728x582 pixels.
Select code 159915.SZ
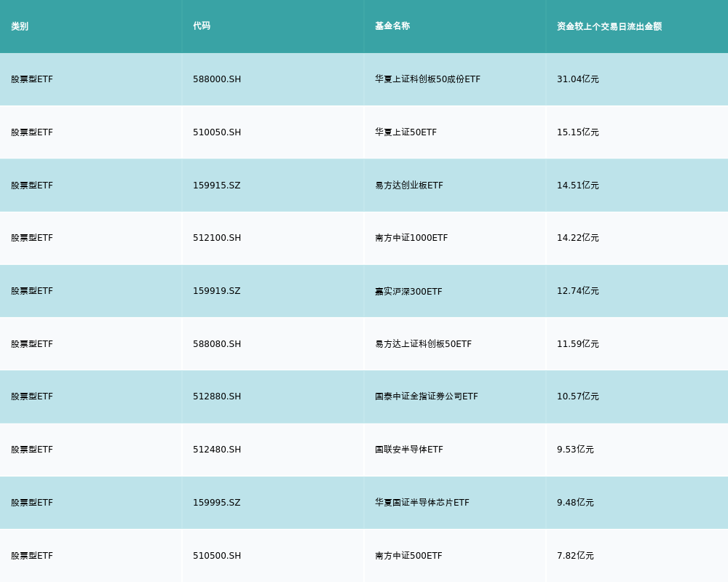(217, 186)
